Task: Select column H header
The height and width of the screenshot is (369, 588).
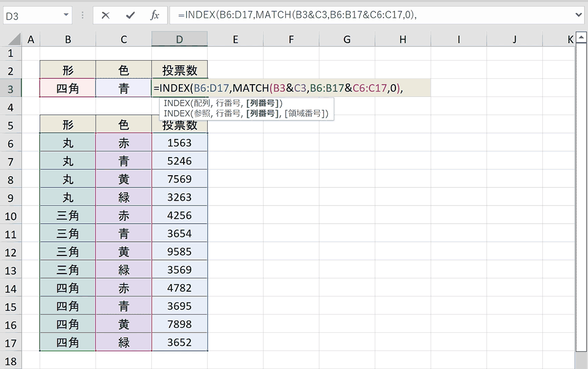Action: coord(403,39)
